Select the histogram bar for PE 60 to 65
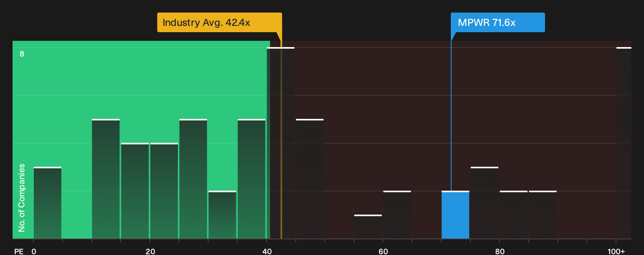Image resolution: width=644 pixels, height=255 pixels. (x=397, y=215)
